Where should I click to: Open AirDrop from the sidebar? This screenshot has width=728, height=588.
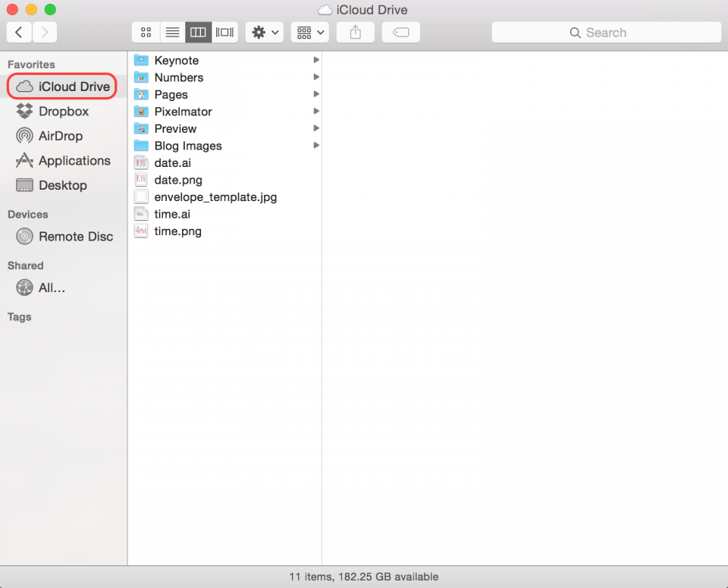[64, 136]
